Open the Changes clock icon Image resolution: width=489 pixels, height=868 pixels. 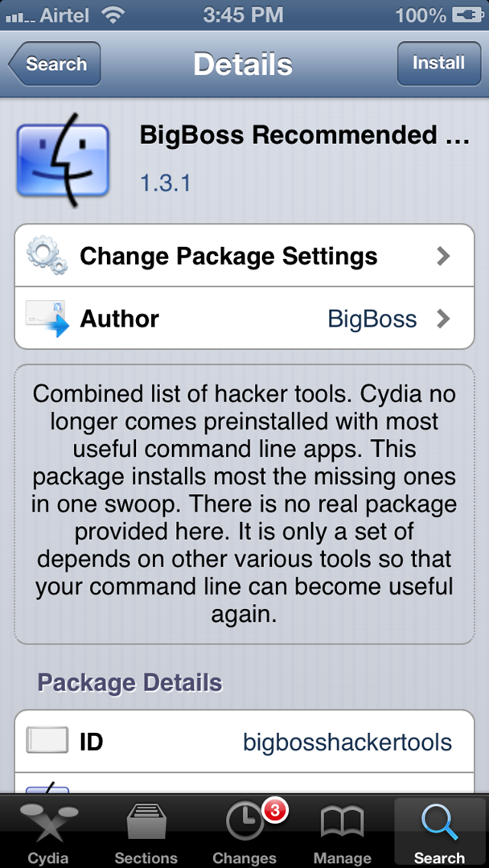pos(244,824)
